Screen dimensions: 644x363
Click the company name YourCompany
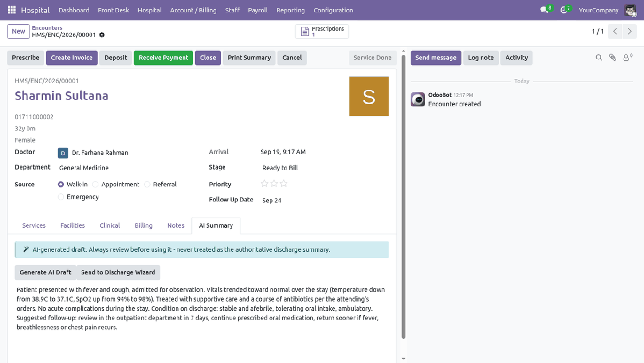(598, 10)
